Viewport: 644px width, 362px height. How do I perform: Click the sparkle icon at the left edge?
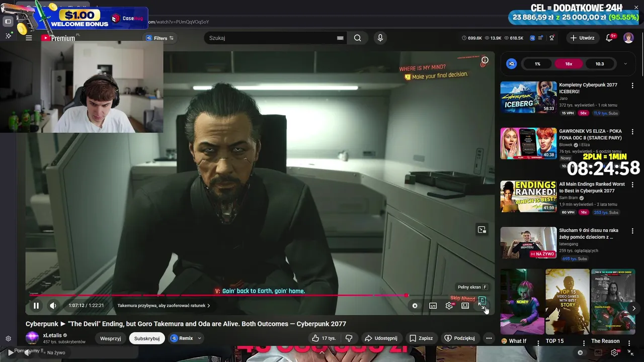point(8,36)
